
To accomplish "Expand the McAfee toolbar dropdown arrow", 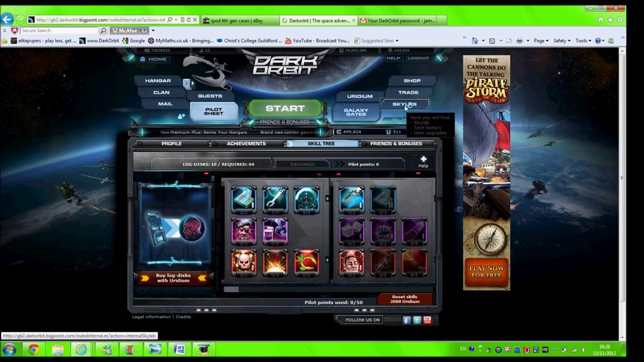I will click(x=153, y=31).
